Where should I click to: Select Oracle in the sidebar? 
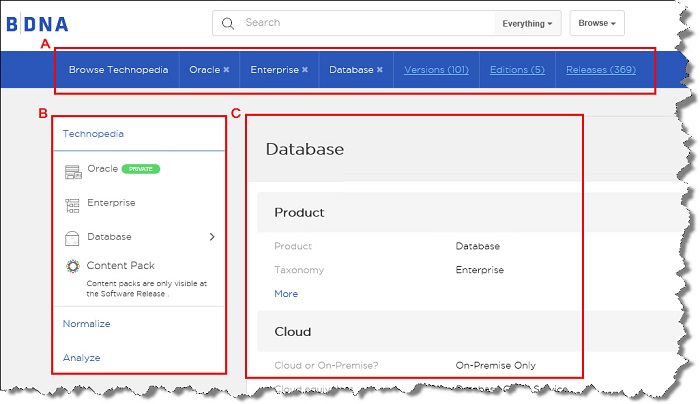point(103,169)
